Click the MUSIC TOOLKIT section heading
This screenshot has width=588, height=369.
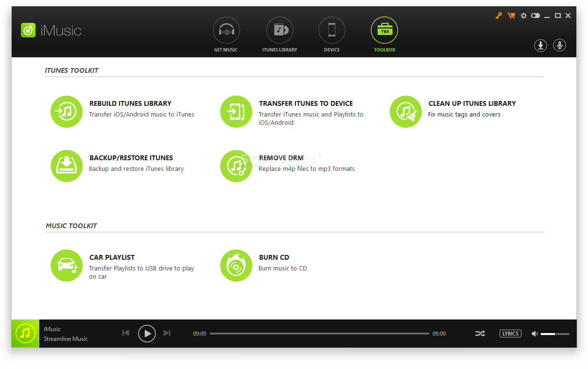click(71, 226)
